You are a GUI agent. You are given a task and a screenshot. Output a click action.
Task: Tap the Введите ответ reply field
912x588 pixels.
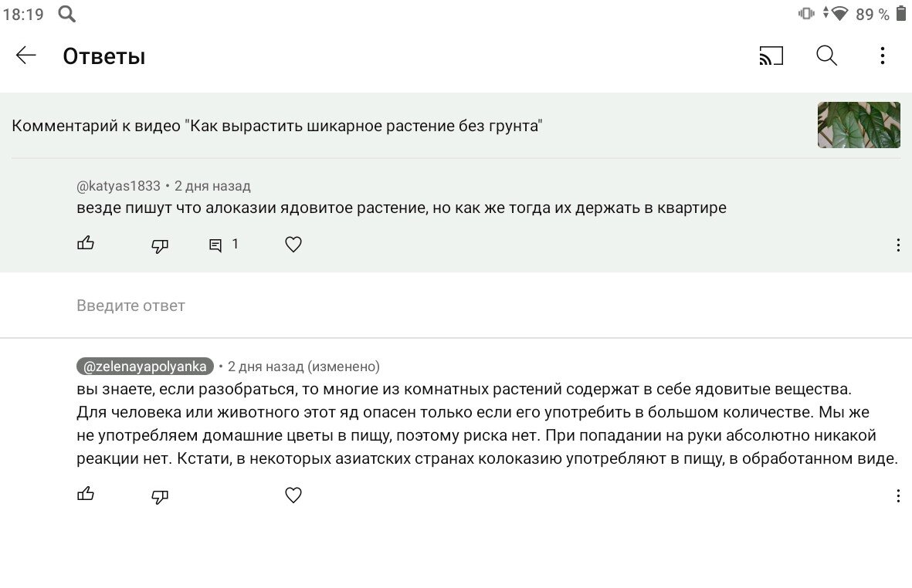130,305
